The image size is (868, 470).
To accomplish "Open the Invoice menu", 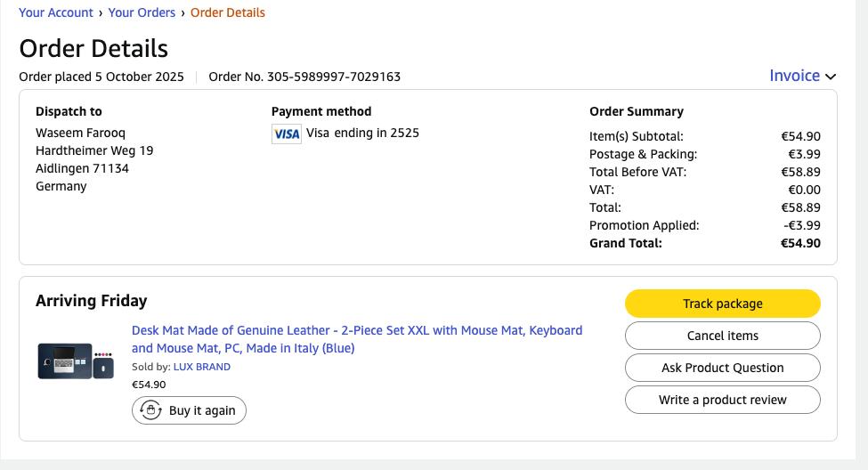I will pyautogui.click(x=794, y=76).
